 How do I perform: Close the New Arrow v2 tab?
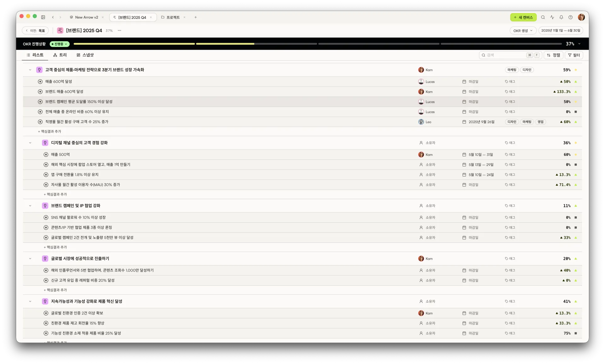click(103, 17)
